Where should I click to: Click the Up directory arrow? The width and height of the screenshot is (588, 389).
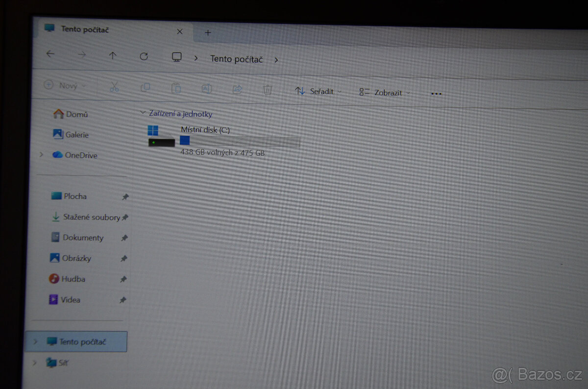point(113,56)
